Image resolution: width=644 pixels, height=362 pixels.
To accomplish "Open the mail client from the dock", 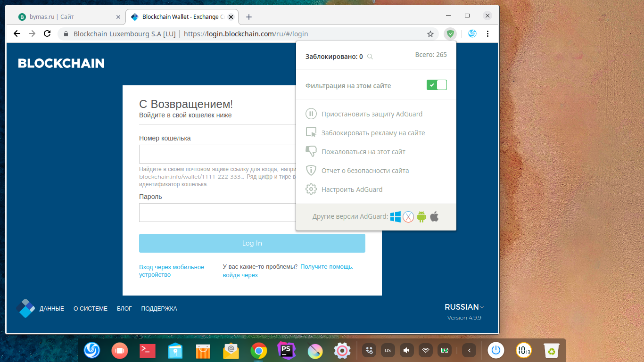I will point(231,350).
